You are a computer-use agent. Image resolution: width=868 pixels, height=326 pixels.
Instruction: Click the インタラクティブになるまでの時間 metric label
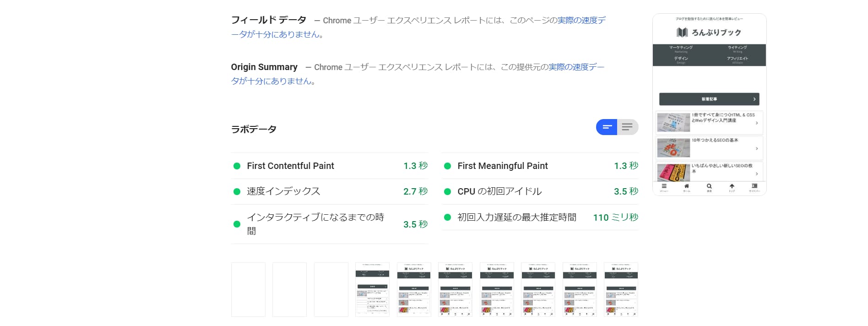(315, 224)
